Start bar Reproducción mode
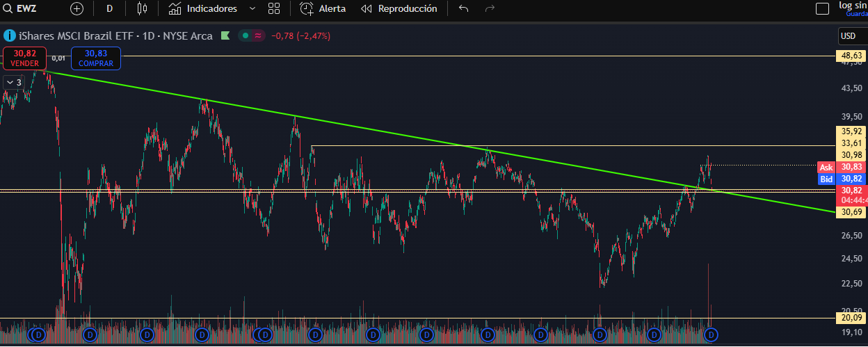This screenshot has height=347, width=868. coord(399,9)
